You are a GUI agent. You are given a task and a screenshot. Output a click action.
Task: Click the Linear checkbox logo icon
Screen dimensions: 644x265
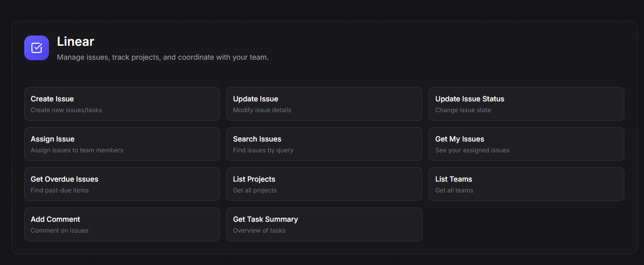[37, 48]
